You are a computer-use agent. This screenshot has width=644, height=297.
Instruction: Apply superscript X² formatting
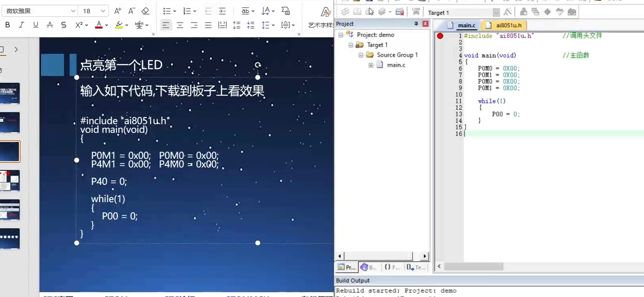(x=79, y=25)
